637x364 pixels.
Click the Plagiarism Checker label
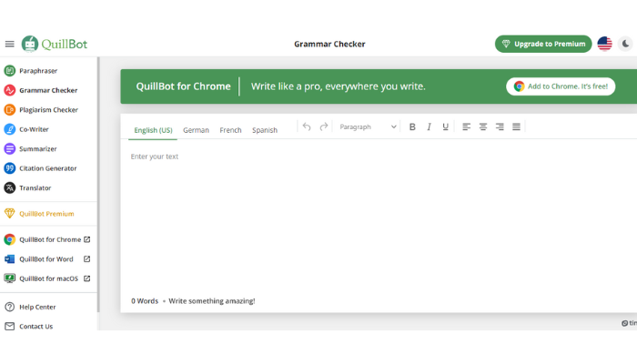(x=49, y=110)
